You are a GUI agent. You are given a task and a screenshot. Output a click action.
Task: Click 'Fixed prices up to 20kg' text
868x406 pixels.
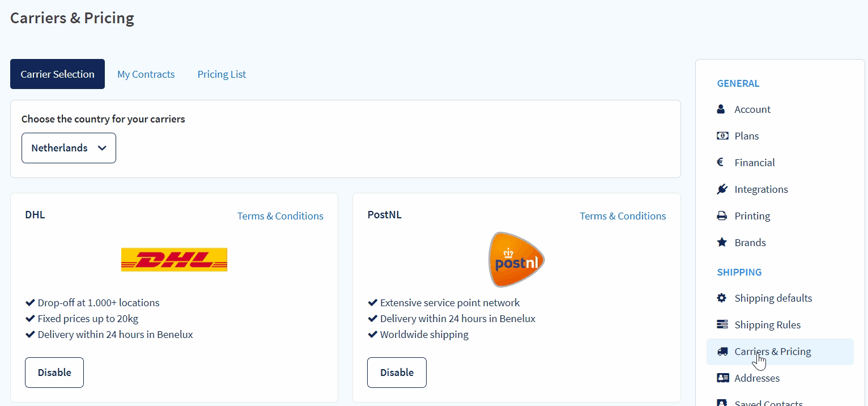[x=88, y=319]
